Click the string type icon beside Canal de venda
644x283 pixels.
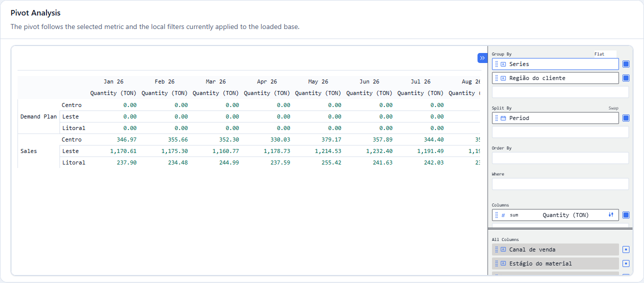503,249
